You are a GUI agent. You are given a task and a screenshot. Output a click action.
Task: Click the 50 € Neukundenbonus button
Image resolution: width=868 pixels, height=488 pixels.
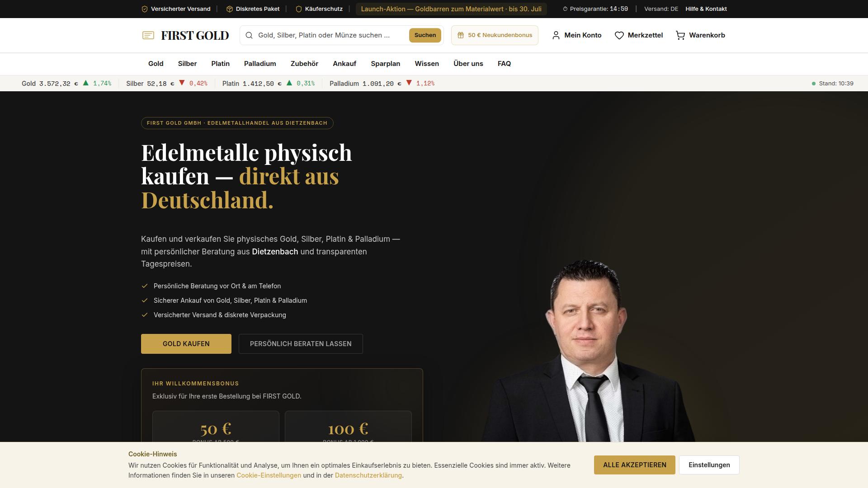click(495, 35)
